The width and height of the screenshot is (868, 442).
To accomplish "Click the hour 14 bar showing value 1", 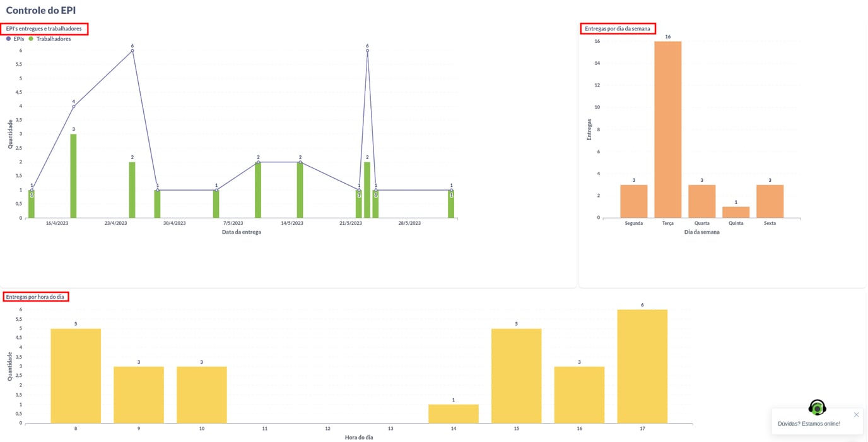I will tap(453, 414).
